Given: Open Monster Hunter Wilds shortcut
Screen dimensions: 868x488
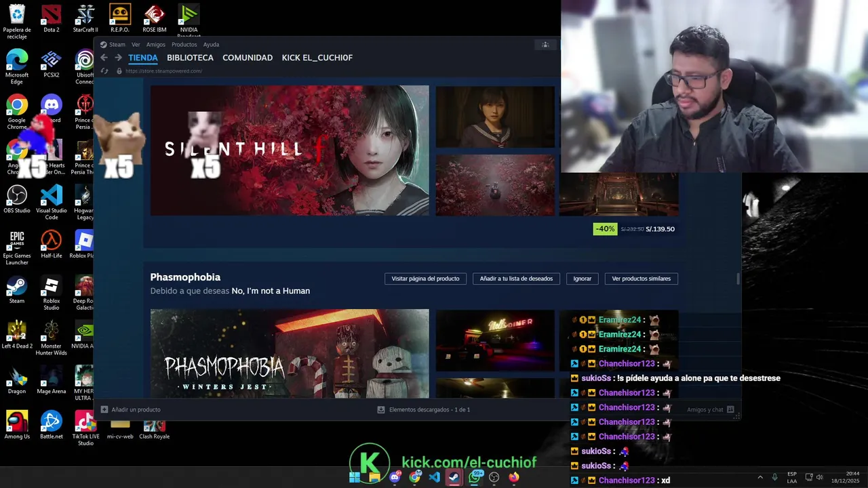Looking at the screenshot, I should pyautogui.click(x=51, y=338).
